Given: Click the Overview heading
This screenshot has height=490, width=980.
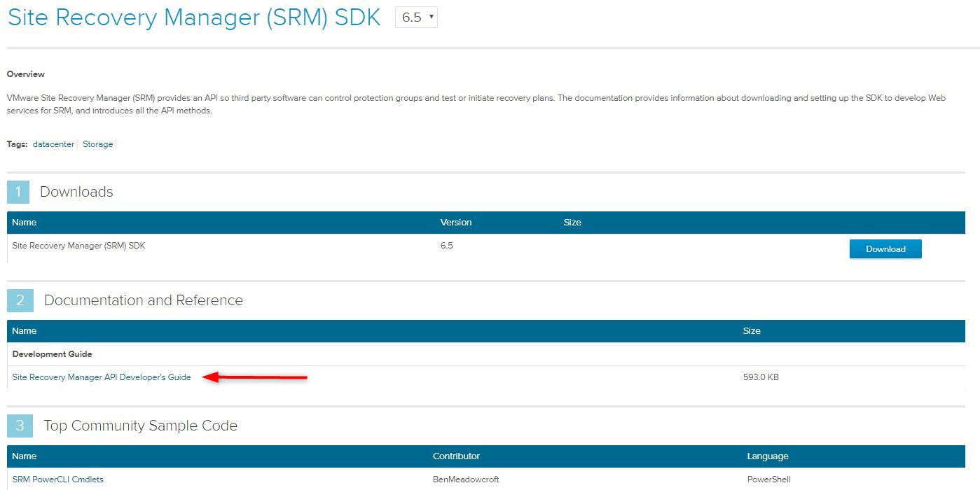Looking at the screenshot, I should [x=26, y=74].
